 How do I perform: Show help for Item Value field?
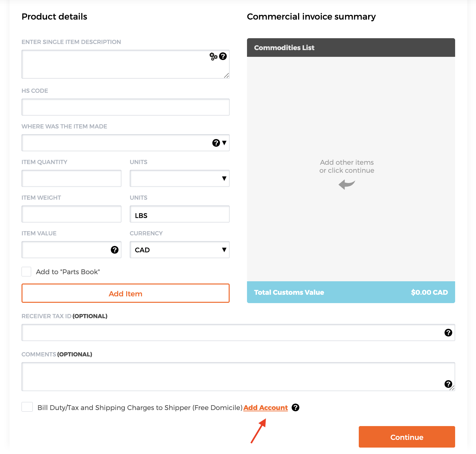tap(115, 250)
